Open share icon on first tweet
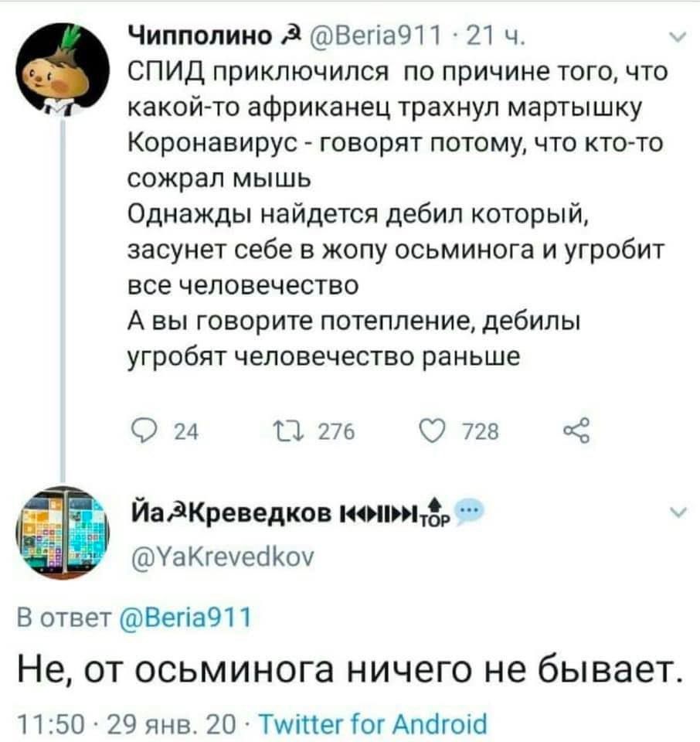Viewport: 700px width, 742px height. click(577, 431)
